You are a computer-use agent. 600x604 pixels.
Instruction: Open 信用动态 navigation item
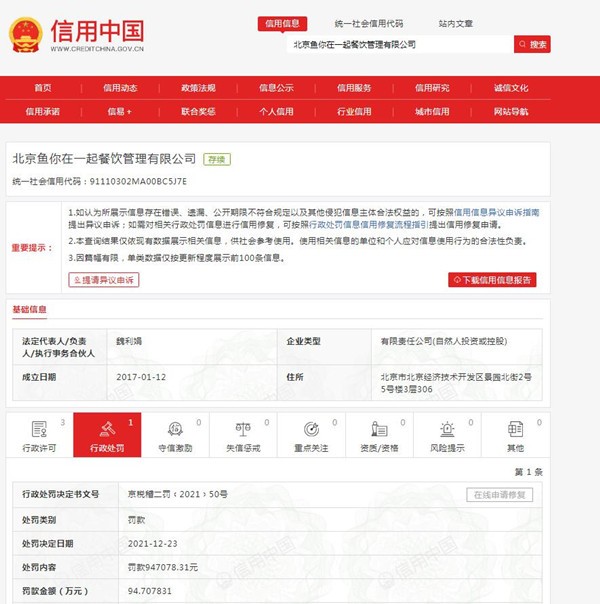120,88
